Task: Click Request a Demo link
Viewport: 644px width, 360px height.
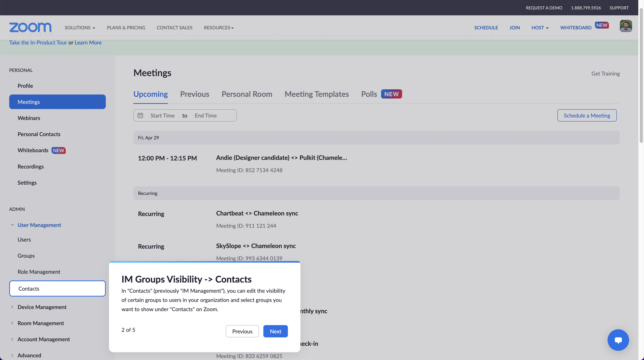Action: point(544,8)
